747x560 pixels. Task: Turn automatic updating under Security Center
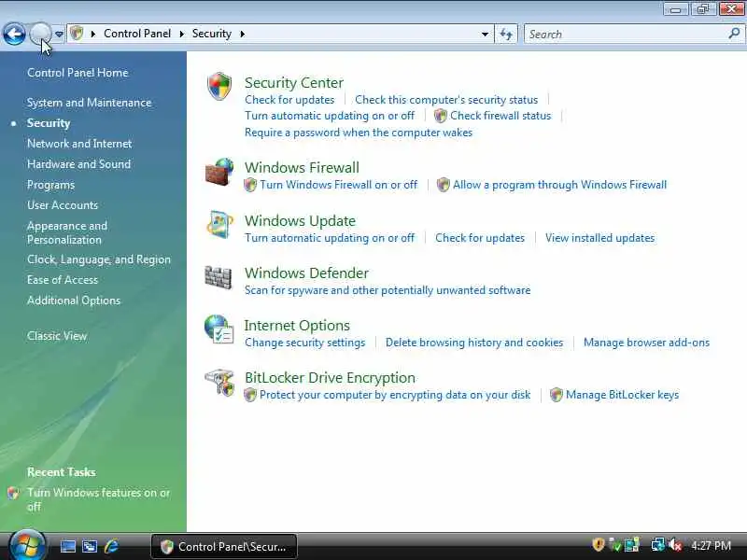[x=330, y=116]
